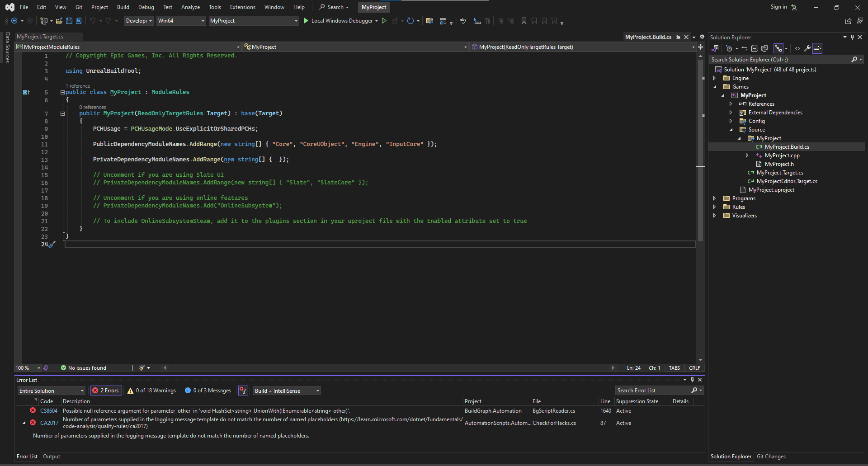Viewport: 868px width, 466px height.
Task: Collapse All in Solution Explorer toolbar
Action: click(x=754, y=48)
